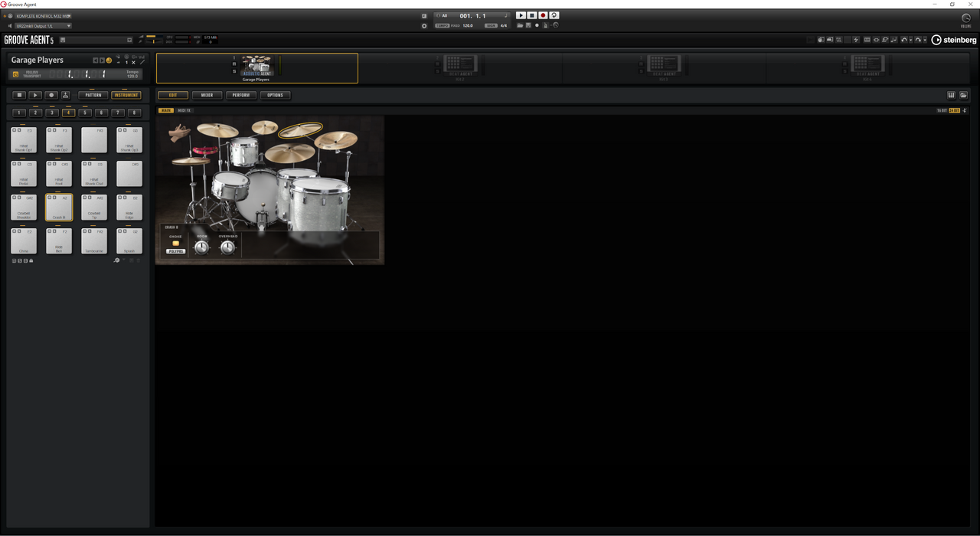Select 24 bit sample quality

click(x=954, y=110)
